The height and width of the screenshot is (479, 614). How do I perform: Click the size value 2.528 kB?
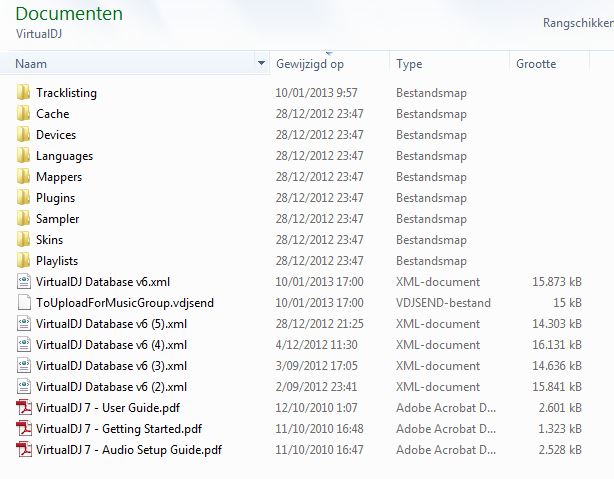point(560,450)
